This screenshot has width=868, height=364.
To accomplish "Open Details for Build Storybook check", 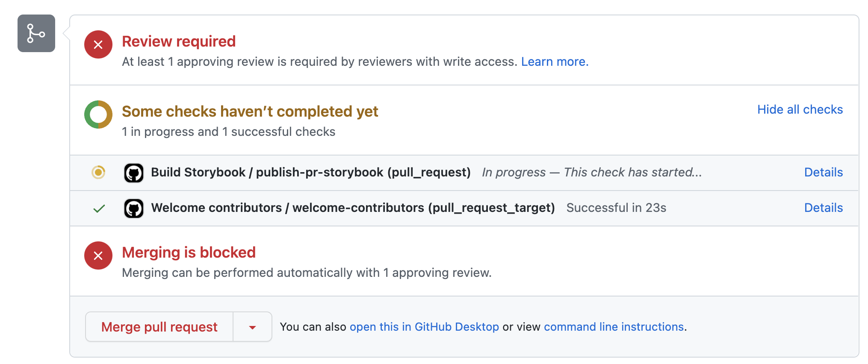I will coord(824,172).
